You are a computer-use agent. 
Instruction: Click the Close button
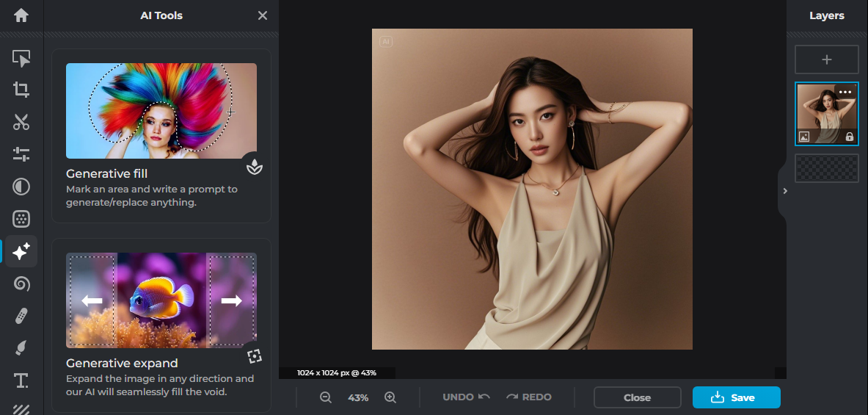(x=637, y=397)
